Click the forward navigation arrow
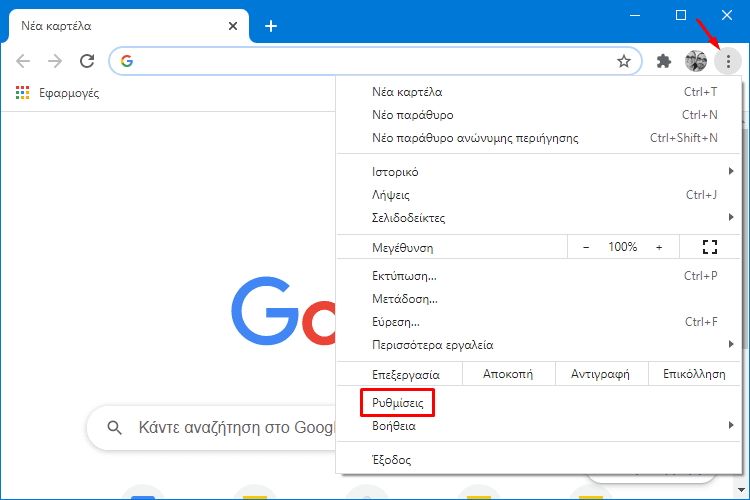The image size is (750, 500). (x=55, y=61)
